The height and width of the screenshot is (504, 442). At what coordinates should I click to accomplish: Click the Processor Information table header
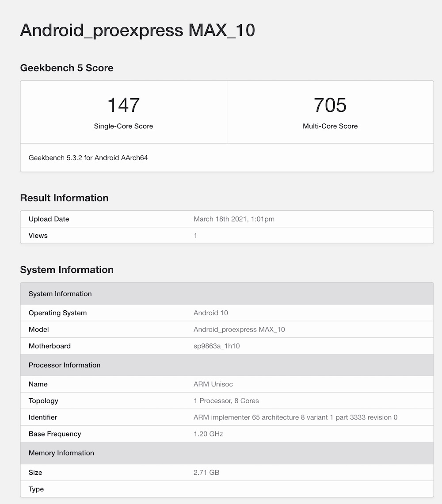point(227,365)
